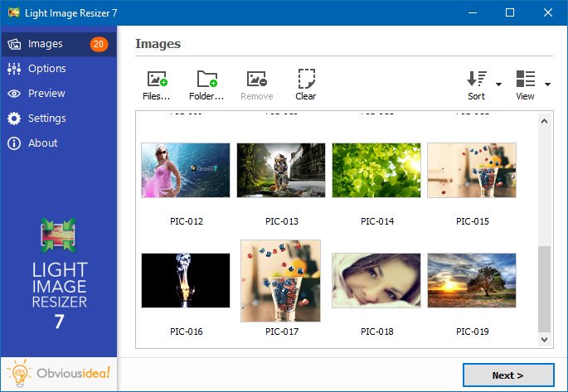
Task: Click the View layout icon
Action: click(x=525, y=79)
